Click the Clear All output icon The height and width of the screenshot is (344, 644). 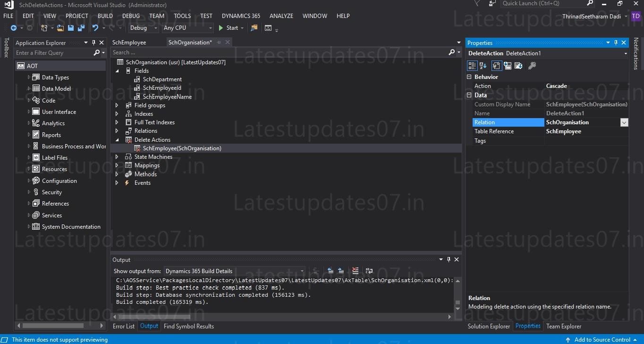(355, 271)
